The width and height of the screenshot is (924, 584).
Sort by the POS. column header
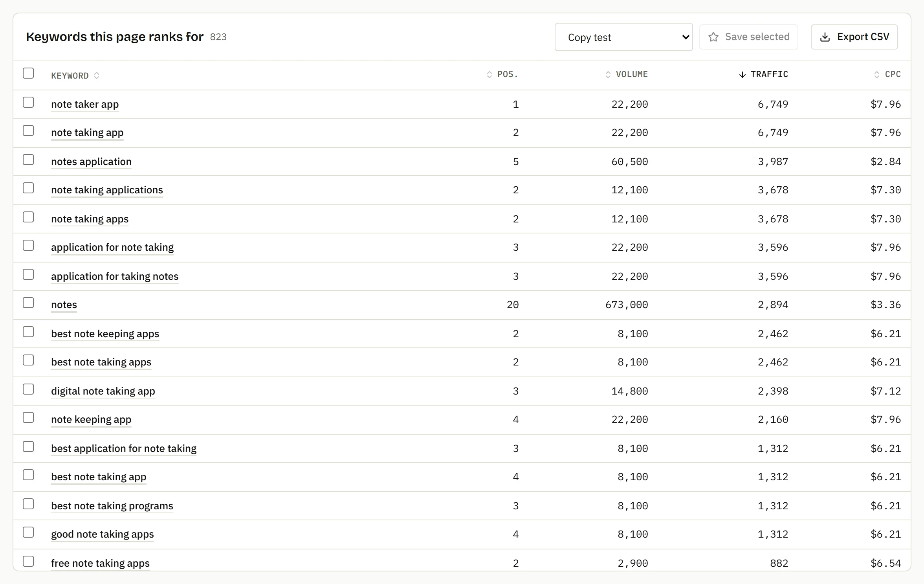tap(502, 74)
